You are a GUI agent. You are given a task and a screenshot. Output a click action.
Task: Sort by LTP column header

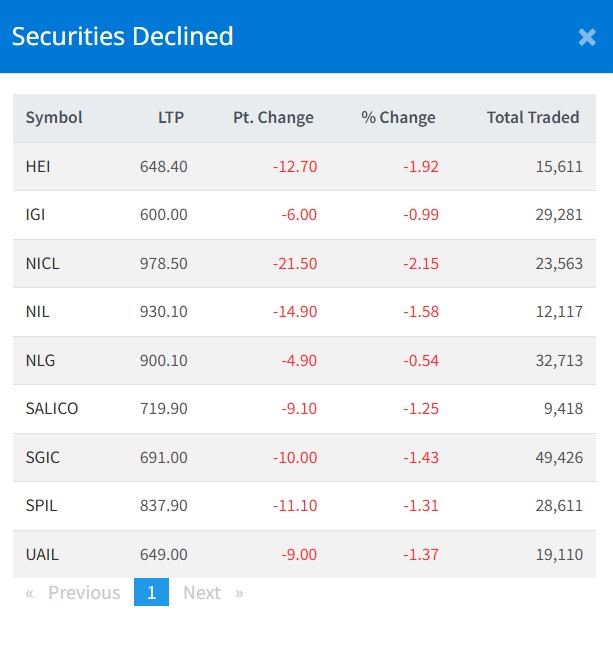(171, 117)
